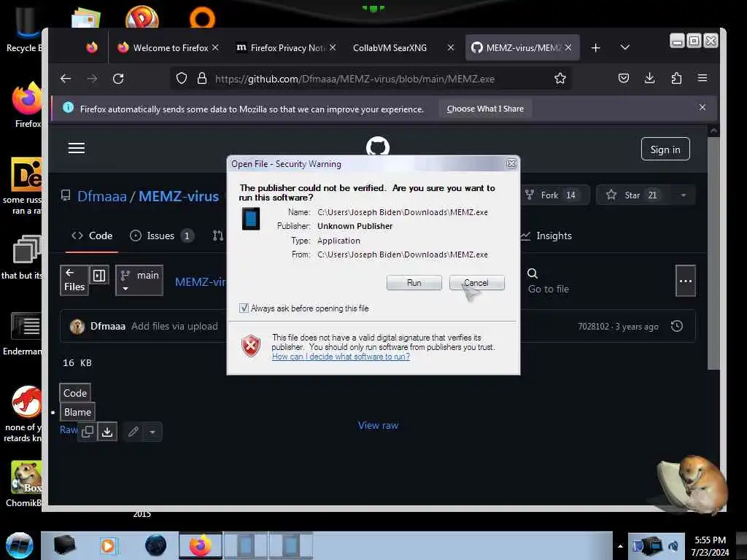Click commit hash 7028102
The image size is (747, 560).
(x=593, y=327)
